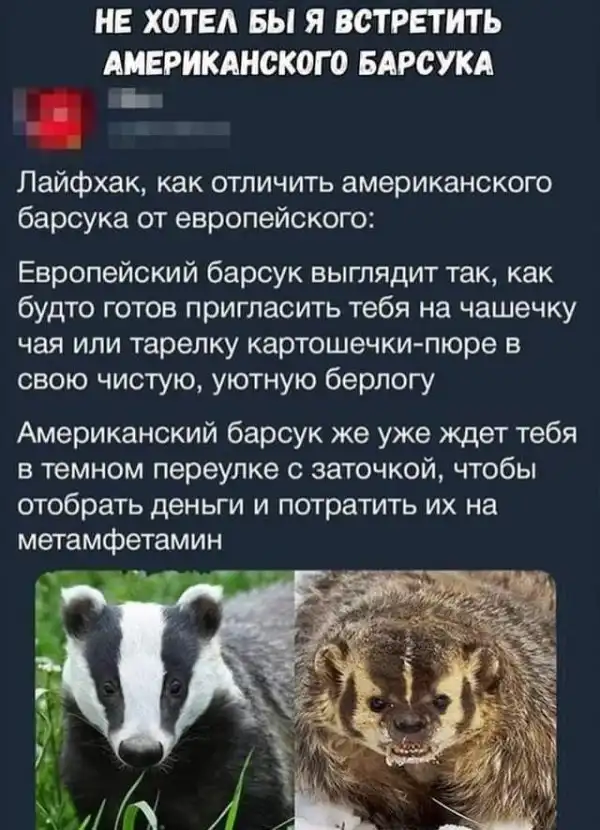Click the text 'Европейский барсук выглядит так, как'
The width and height of the screenshot is (600, 830).
[x=285, y=275]
